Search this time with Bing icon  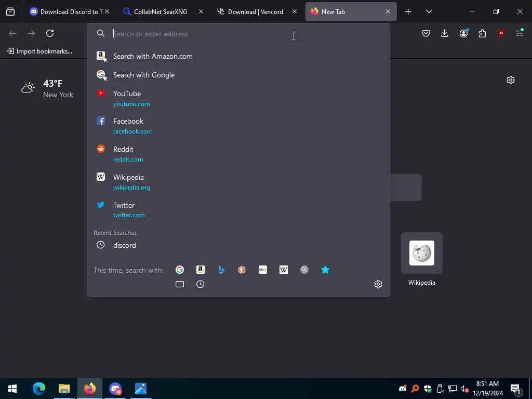221,270
